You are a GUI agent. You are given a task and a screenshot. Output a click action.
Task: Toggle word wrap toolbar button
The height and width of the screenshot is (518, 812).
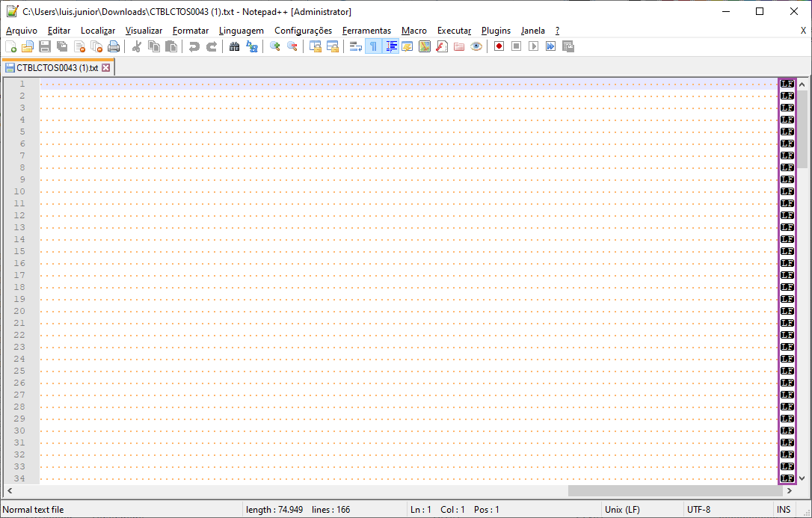pyautogui.click(x=356, y=46)
